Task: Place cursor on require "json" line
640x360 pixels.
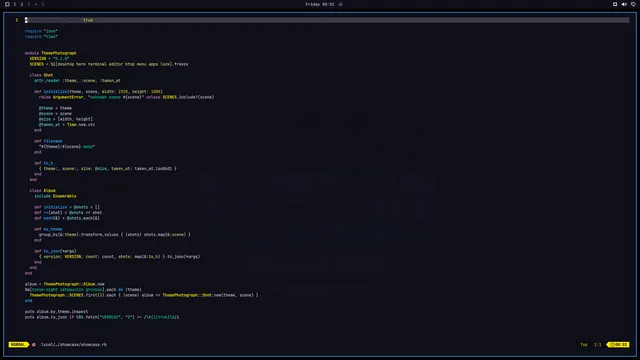Action: [x=41, y=31]
